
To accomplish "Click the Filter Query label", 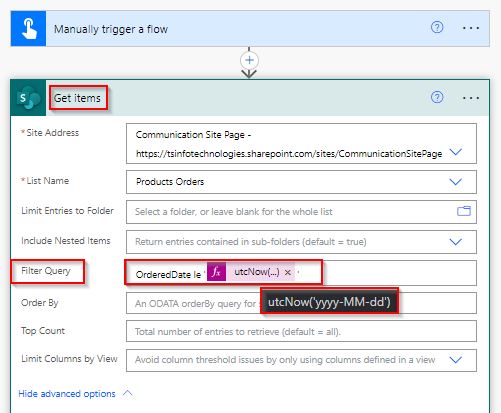I will (46, 271).
